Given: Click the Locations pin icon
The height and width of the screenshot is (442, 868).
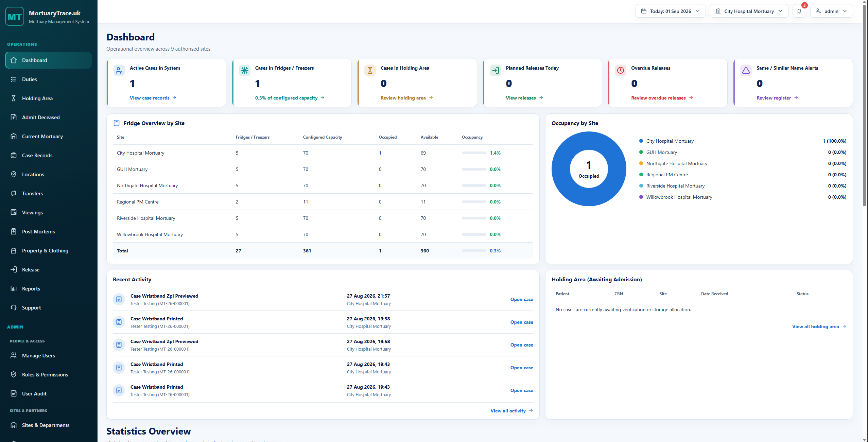Looking at the screenshot, I should [x=14, y=174].
